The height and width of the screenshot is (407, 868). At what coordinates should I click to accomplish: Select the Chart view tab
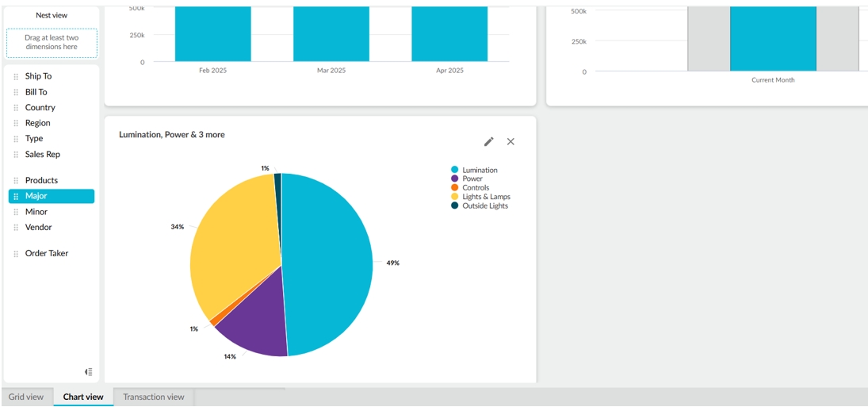click(83, 397)
